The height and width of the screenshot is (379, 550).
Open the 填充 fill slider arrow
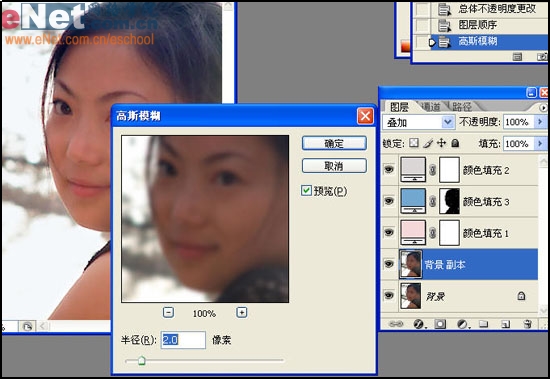[x=540, y=144]
